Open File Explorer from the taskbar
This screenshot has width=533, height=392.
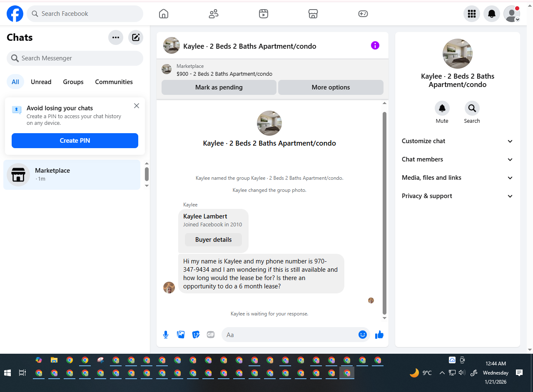click(x=54, y=360)
